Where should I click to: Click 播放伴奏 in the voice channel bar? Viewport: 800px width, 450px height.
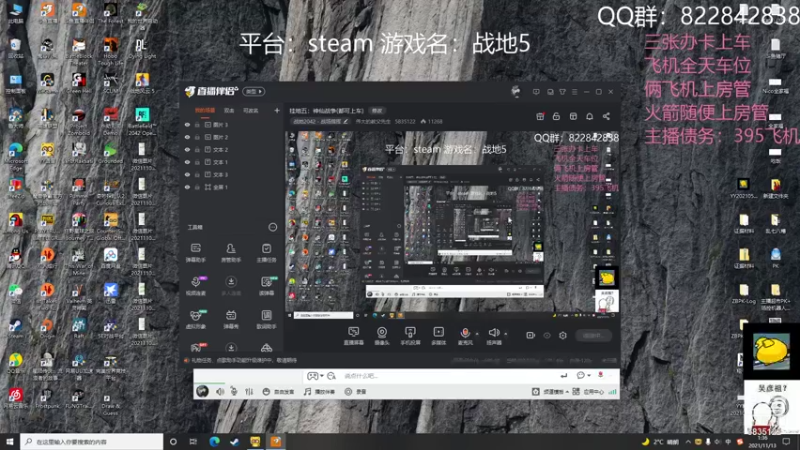[x=320, y=391]
